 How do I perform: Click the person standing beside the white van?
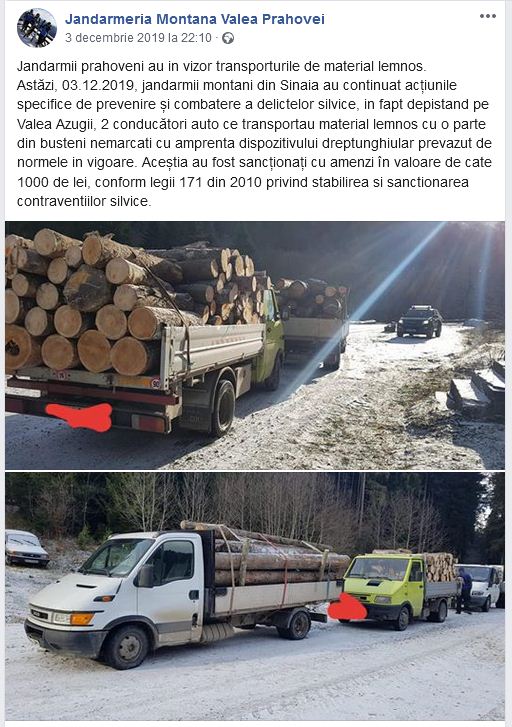point(465,591)
